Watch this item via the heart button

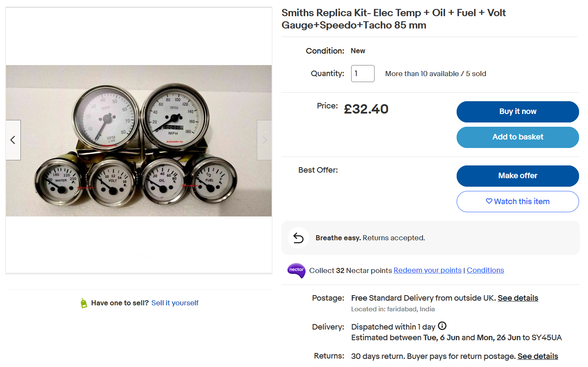pos(517,202)
